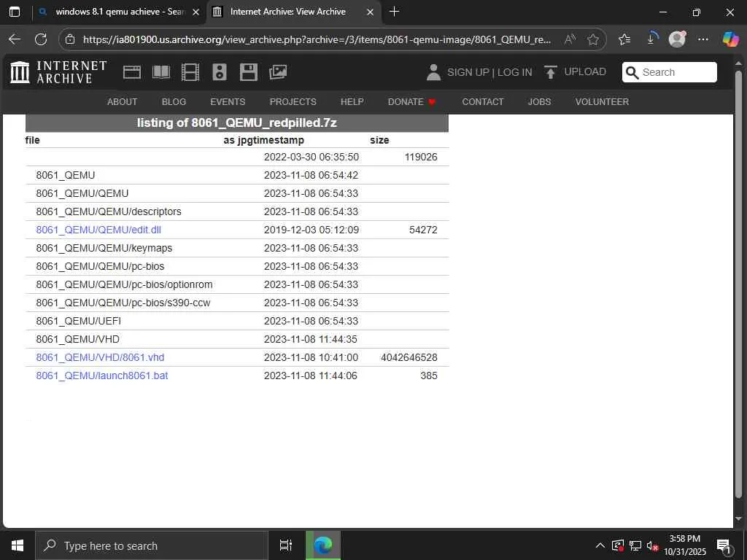Click the UPLOAD link text
This screenshot has height=560, width=747.
[x=585, y=72]
